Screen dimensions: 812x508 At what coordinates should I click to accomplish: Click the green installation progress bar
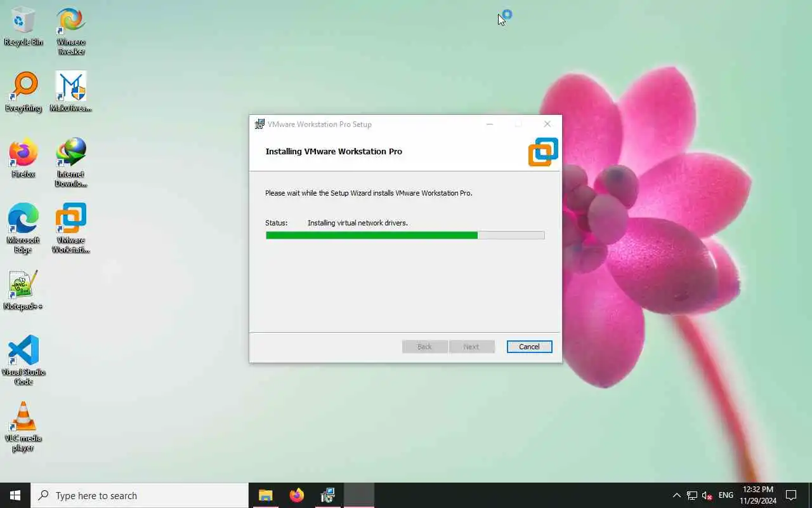(405, 235)
